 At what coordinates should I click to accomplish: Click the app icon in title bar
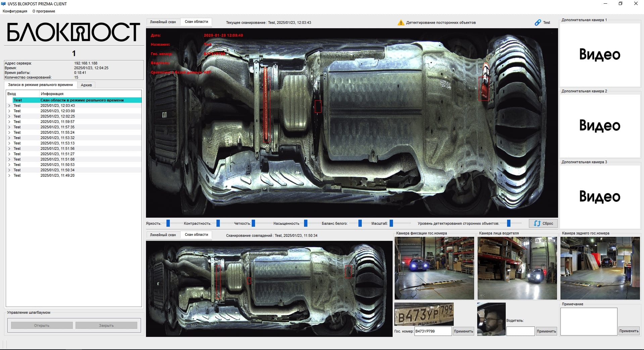click(x=4, y=4)
